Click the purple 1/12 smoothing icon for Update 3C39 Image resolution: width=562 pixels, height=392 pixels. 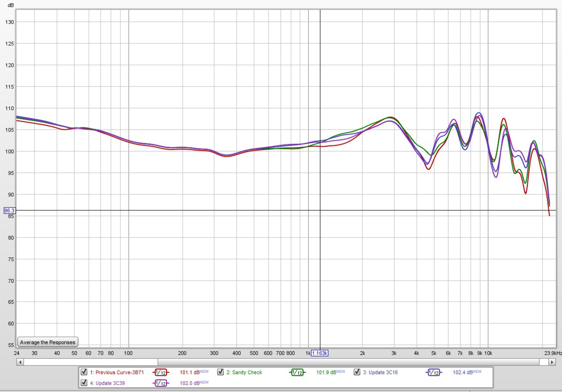(161, 383)
